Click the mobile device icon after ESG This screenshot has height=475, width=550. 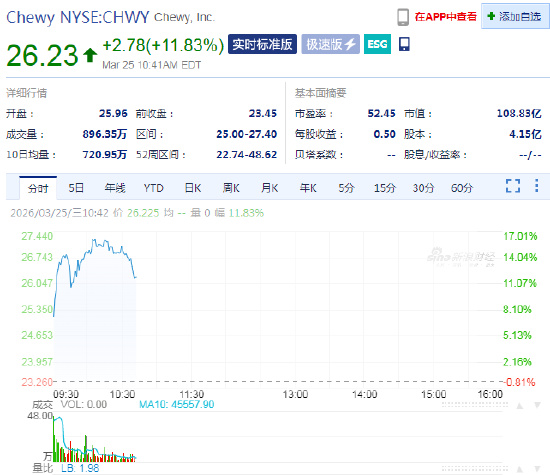(404, 44)
